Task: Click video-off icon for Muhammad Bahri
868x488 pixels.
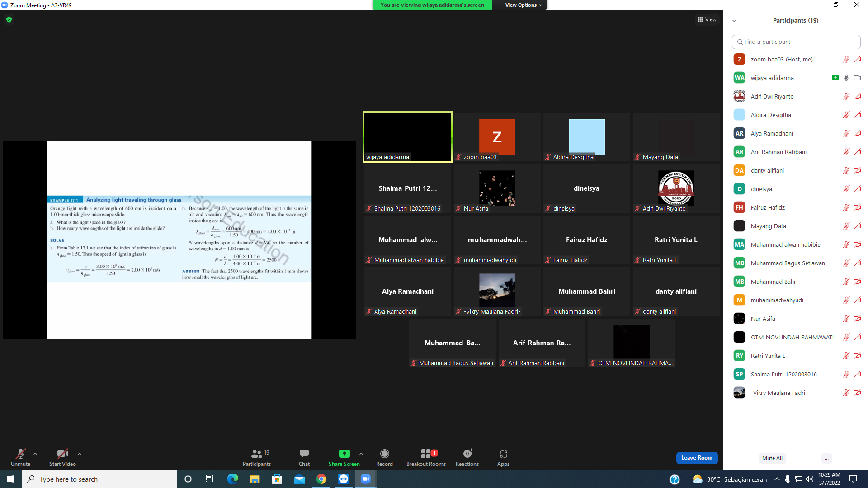Action: click(857, 282)
